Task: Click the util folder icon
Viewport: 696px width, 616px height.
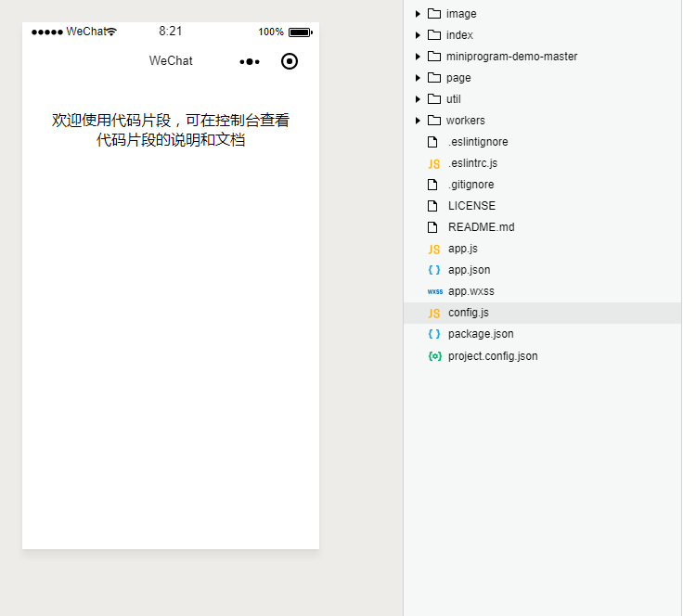Action: pyautogui.click(x=434, y=99)
